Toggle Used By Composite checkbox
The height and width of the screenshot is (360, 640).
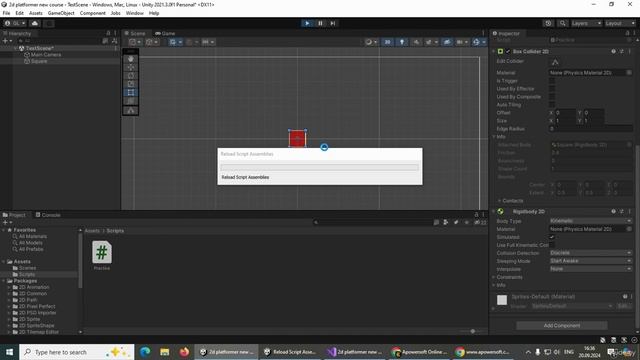coord(552,97)
